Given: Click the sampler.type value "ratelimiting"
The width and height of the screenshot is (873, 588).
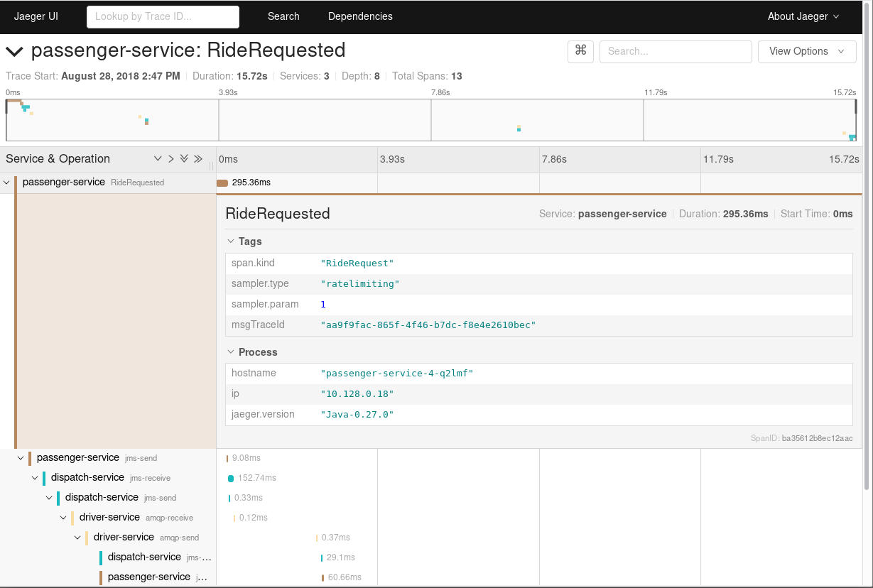Looking at the screenshot, I should point(360,284).
